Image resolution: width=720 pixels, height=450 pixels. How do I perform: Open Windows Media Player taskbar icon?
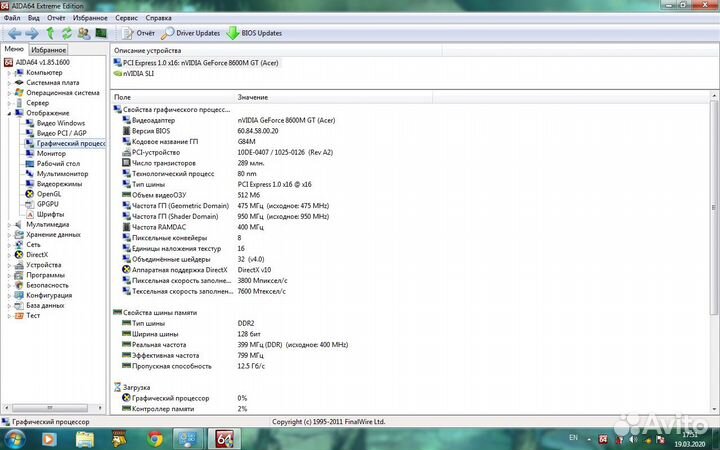(50, 439)
